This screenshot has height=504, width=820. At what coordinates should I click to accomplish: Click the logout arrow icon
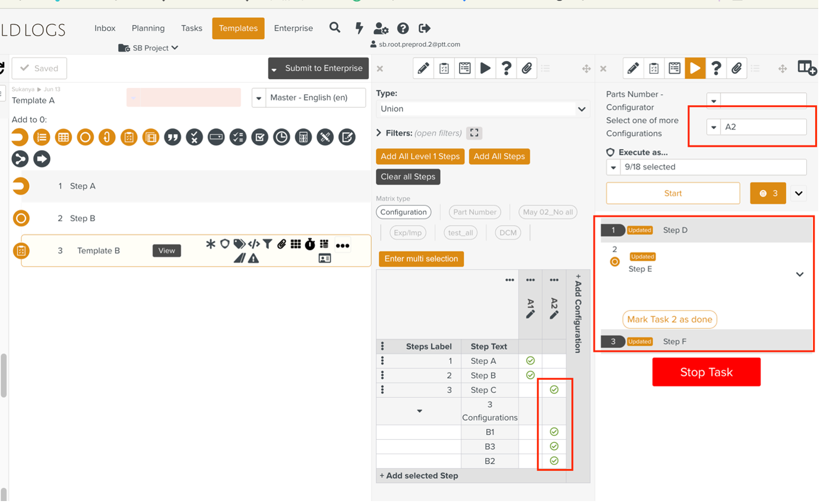coord(425,28)
